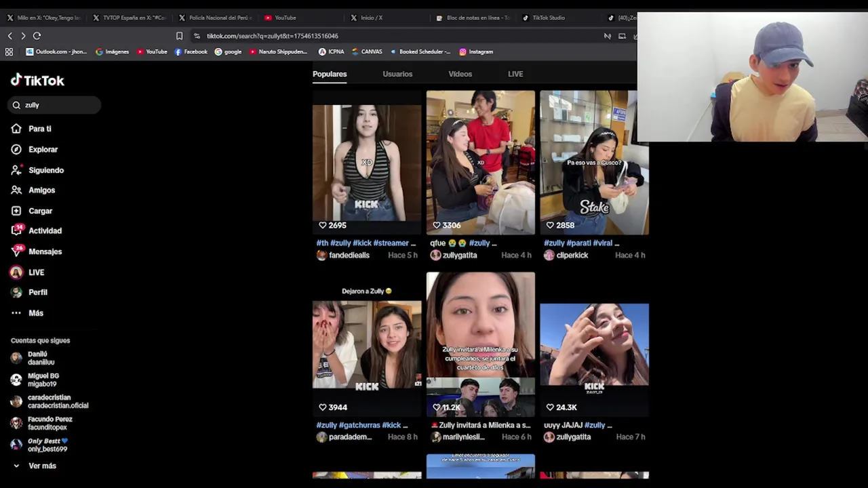Image resolution: width=868 pixels, height=488 pixels.
Task: Switch to Usuarios tab
Action: 397,74
